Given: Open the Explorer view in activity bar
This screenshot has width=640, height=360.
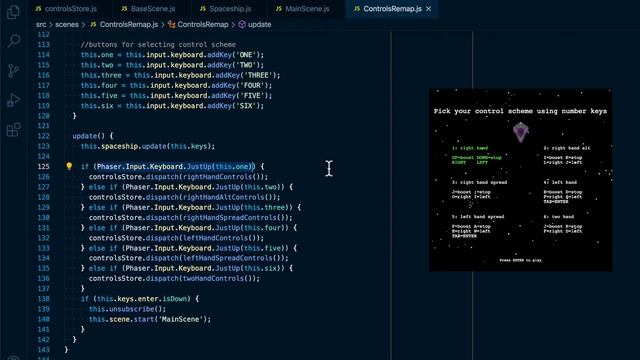Looking at the screenshot, I should pos(13,11).
